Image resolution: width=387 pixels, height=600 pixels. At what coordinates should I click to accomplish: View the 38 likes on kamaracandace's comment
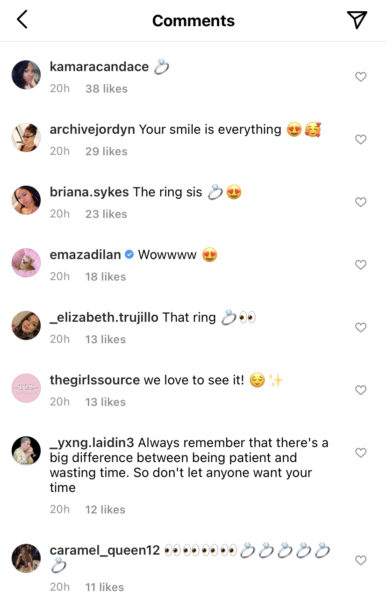(x=106, y=89)
